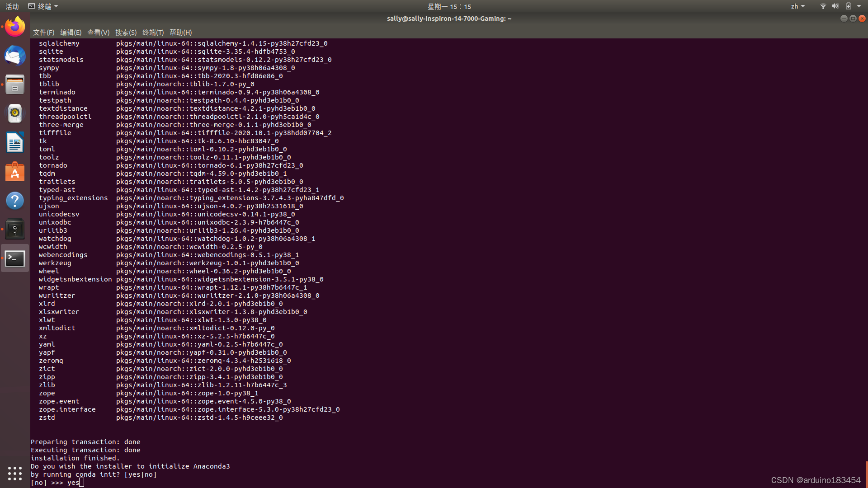Click the 活动 activities button
Image resolution: width=868 pixels, height=488 pixels.
(12, 6)
